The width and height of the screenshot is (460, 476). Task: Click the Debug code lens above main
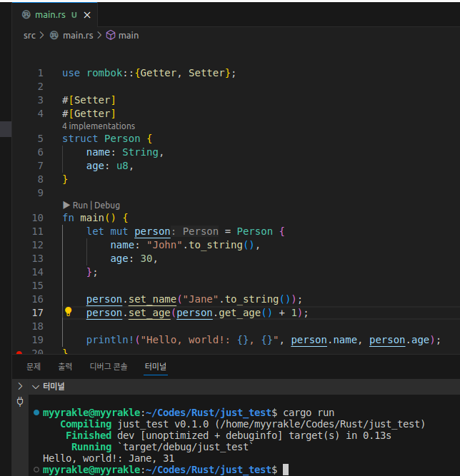[x=108, y=205]
